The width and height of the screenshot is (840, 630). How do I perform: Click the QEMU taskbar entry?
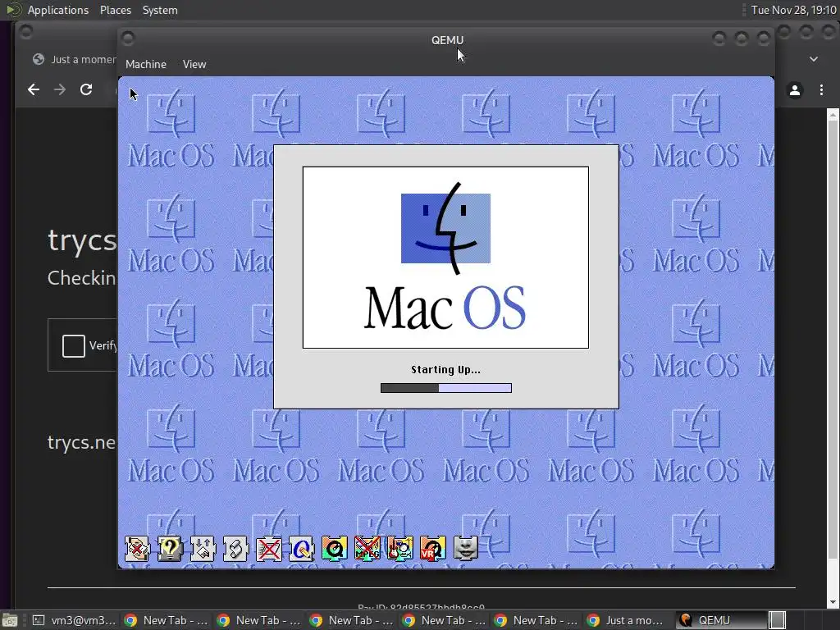[721, 620]
